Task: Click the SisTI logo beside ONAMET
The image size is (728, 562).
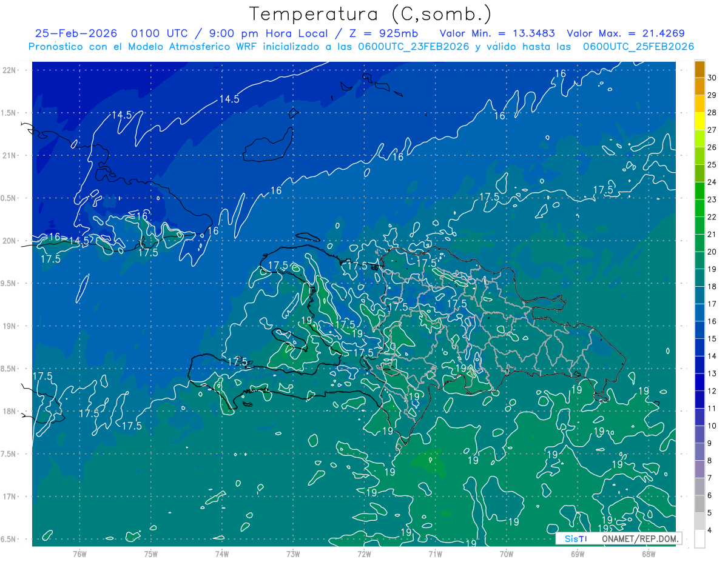Action: point(576,538)
